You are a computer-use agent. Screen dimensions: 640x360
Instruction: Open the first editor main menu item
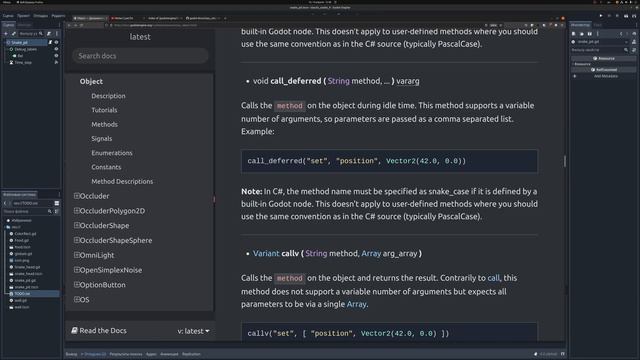click(8, 16)
